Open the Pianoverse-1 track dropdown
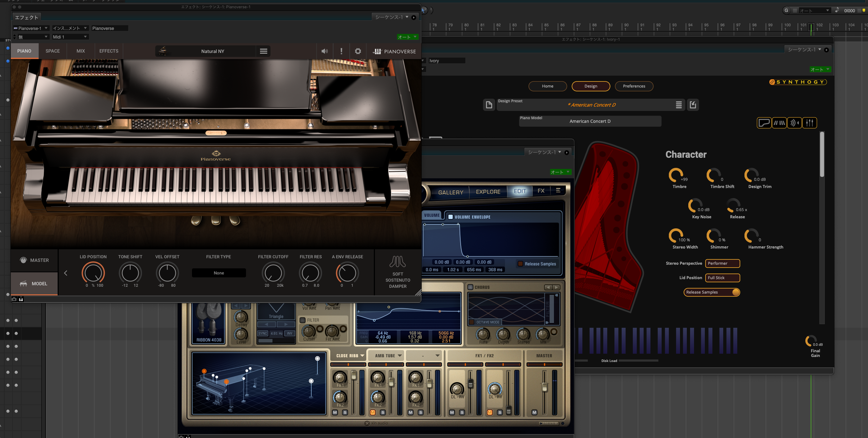 (31, 28)
